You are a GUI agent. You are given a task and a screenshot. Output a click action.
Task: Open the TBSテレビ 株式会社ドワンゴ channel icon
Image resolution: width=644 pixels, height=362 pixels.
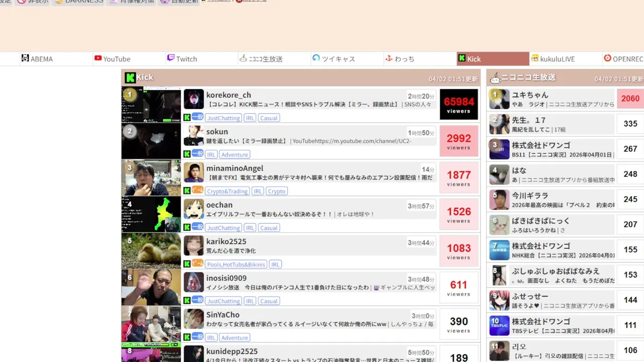500,326
